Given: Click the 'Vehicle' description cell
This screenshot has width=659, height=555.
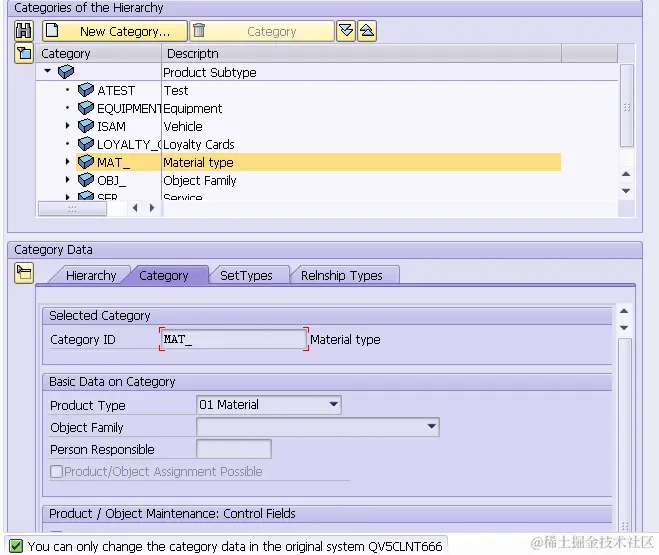Looking at the screenshot, I should (183, 126).
